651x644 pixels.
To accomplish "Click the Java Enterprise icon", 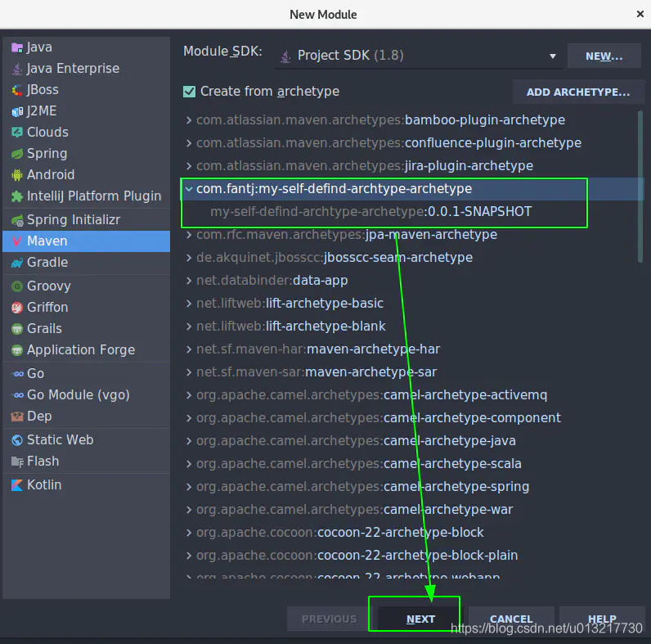I will click(17, 69).
